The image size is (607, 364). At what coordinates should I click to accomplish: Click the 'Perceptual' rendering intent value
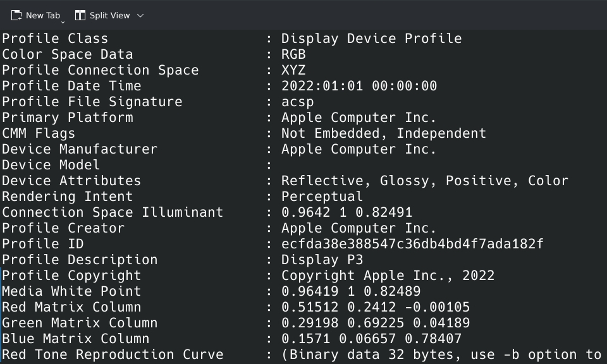pyautogui.click(x=322, y=197)
